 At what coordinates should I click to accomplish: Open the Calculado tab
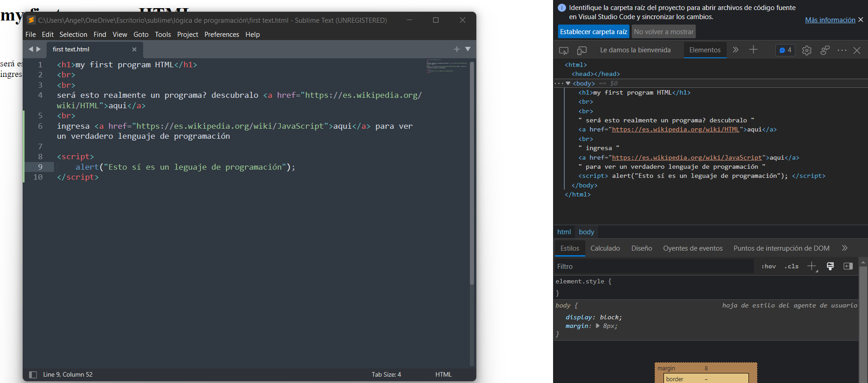tap(605, 248)
